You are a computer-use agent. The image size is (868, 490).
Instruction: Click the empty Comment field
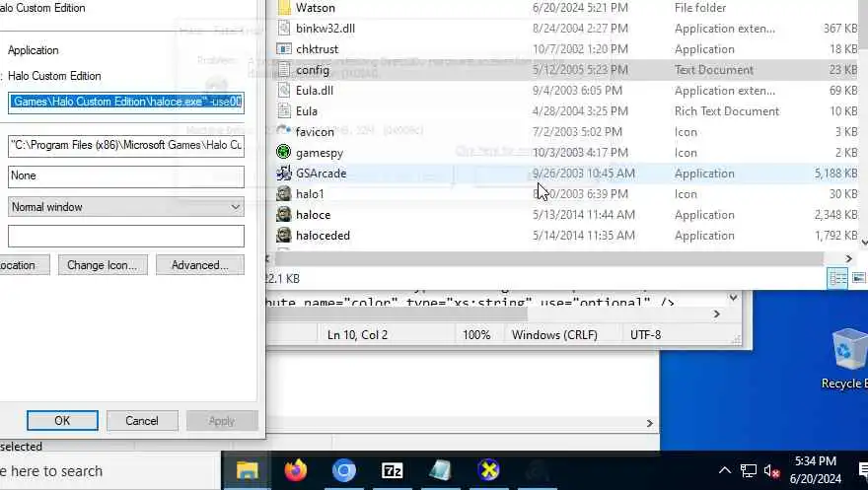[126, 237]
